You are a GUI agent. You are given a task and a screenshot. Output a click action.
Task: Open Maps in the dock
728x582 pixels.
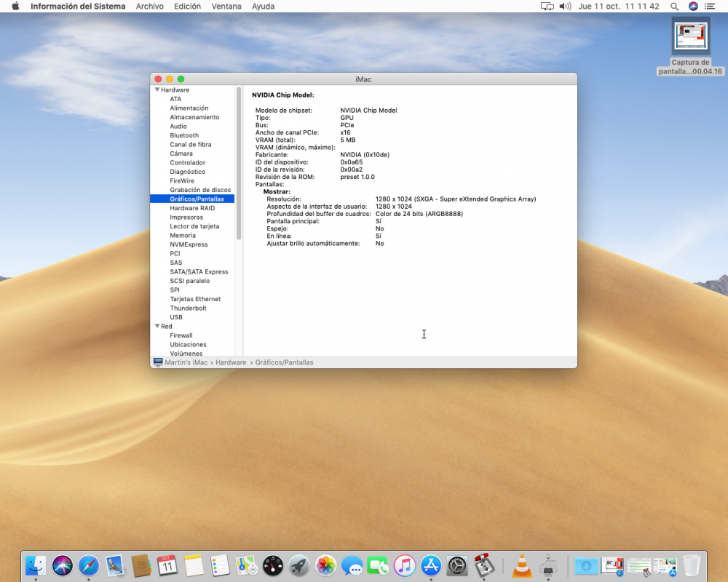[x=246, y=566]
